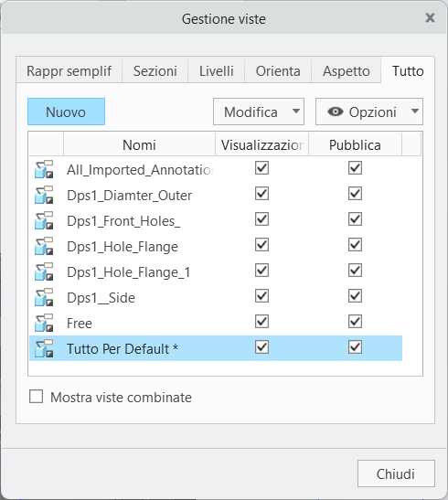
Task: Toggle Visualizzazione checkbox for All_Imported_Annotation
Action: (x=261, y=167)
